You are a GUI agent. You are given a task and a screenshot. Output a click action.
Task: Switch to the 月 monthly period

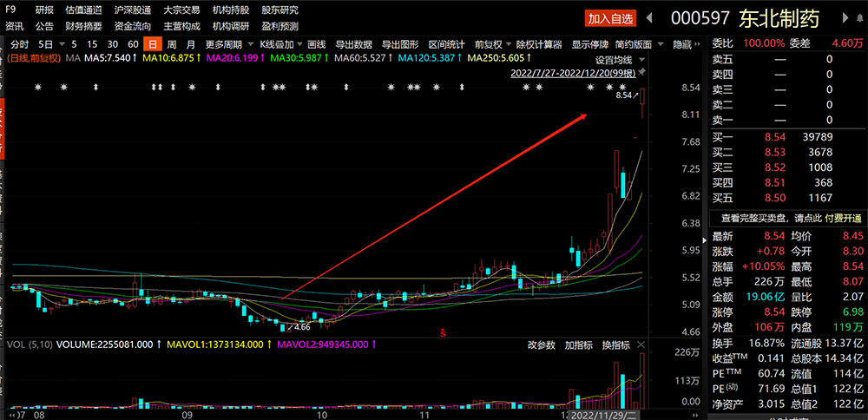pos(191,45)
